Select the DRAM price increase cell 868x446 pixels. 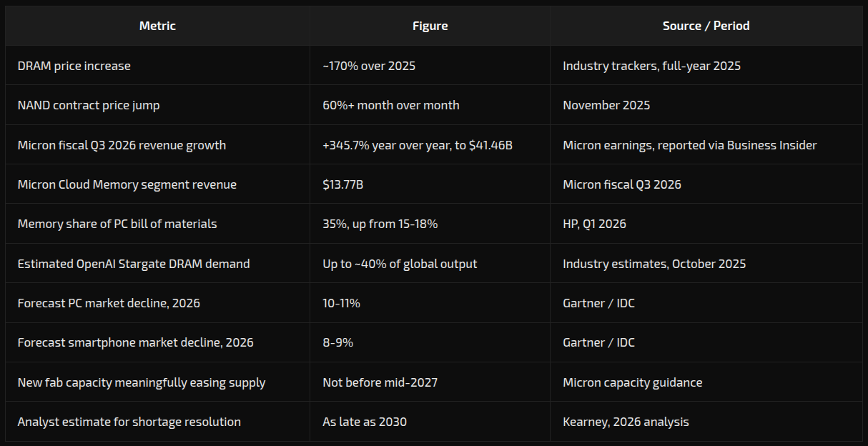pyautogui.click(x=157, y=66)
